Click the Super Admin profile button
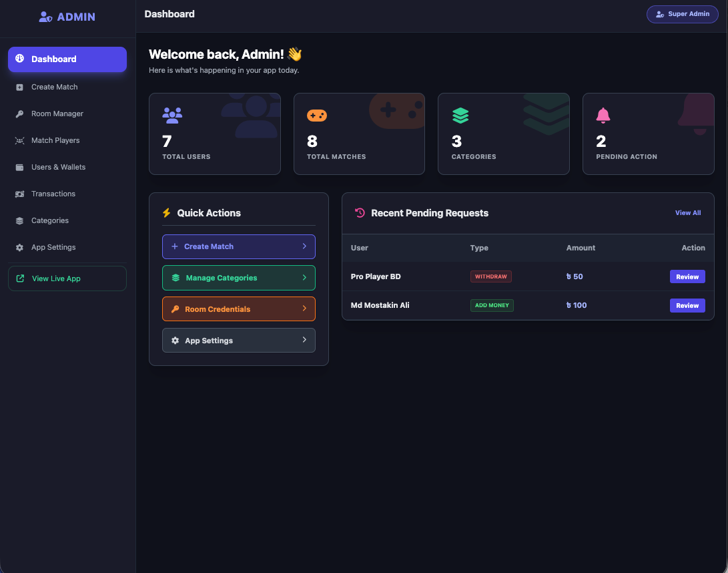728x573 pixels. pos(683,15)
